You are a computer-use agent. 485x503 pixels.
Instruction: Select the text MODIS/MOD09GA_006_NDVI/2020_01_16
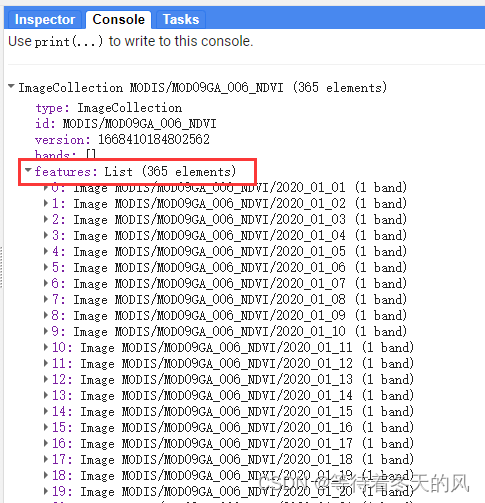(x=237, y=427)
